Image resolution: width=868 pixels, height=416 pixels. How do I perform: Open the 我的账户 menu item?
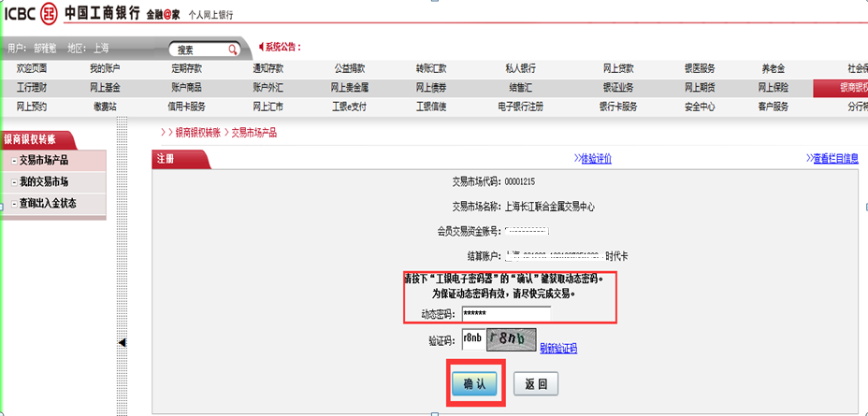click(x=105, y=69)
